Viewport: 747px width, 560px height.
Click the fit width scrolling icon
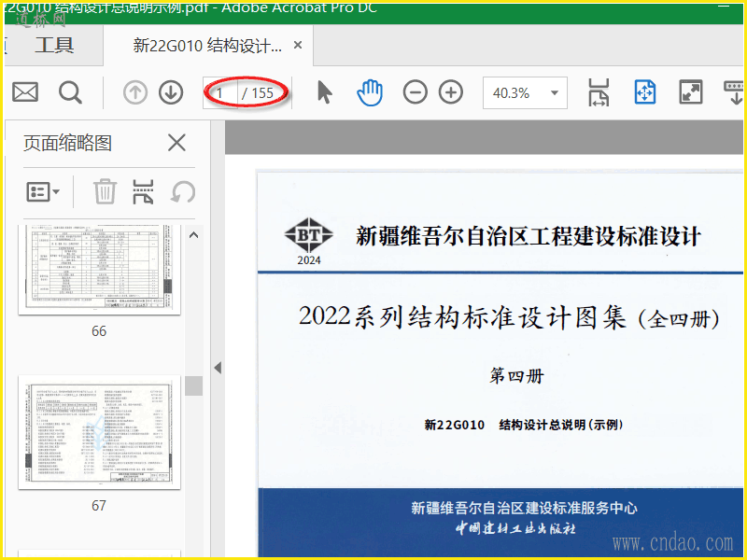pos(599,92)
